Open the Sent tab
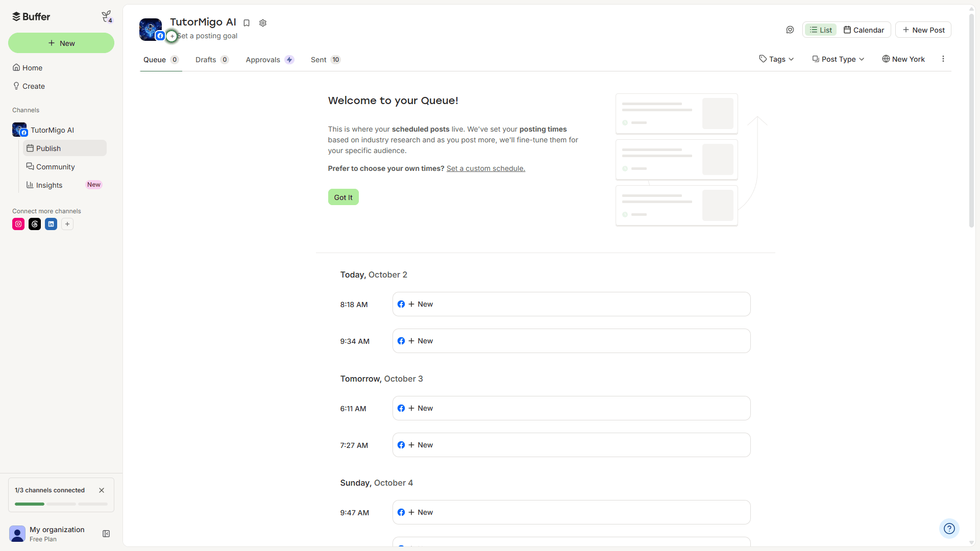 pos(326,60)
